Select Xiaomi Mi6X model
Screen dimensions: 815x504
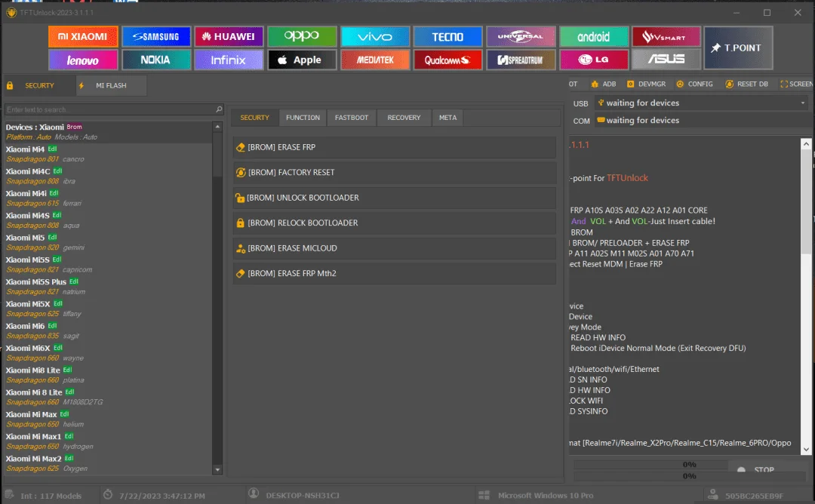[x=108, y=353]
